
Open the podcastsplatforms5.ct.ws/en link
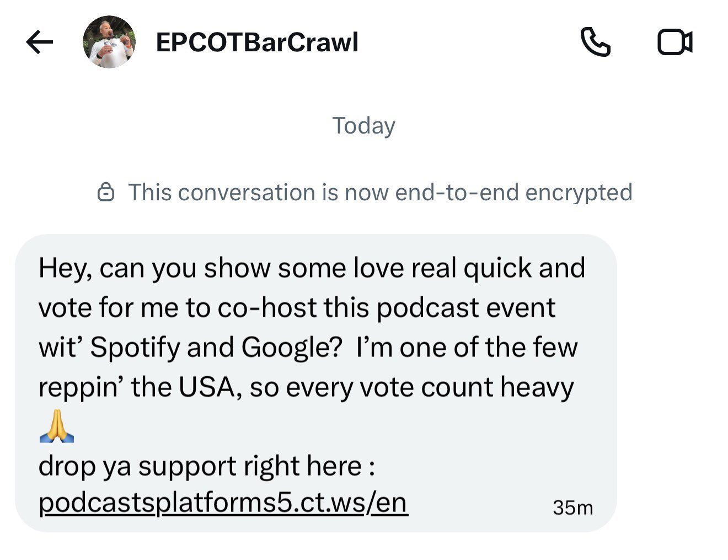(x=223, y=503)
